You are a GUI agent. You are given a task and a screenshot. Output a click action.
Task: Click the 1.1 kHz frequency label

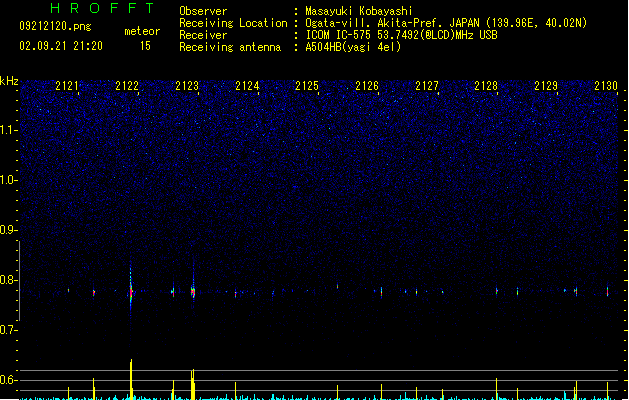click(x=8, y=130)
